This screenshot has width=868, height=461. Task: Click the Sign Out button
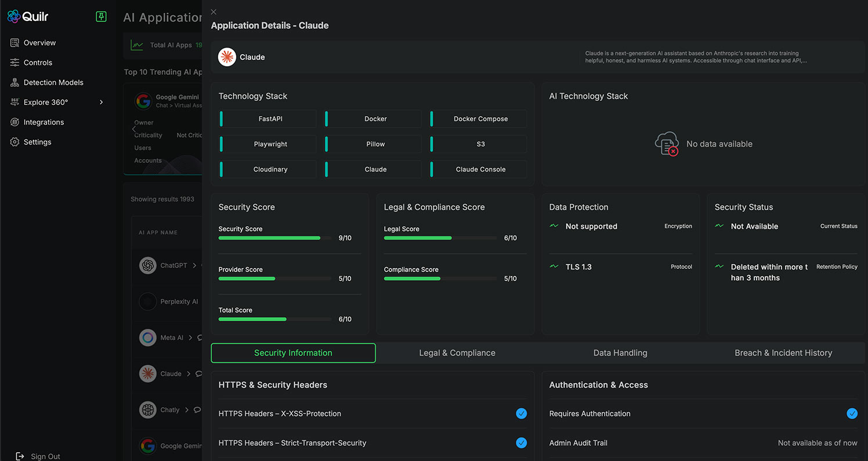tap(38, 456)
